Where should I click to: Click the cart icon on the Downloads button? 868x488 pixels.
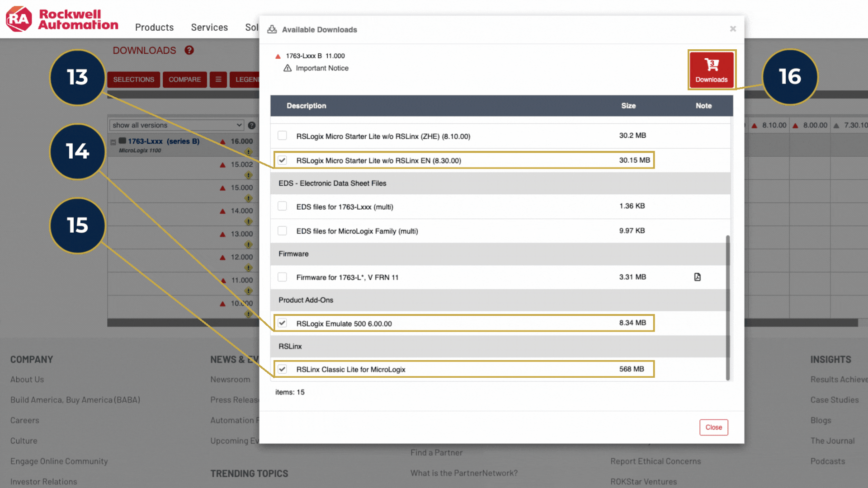(711, 65)
